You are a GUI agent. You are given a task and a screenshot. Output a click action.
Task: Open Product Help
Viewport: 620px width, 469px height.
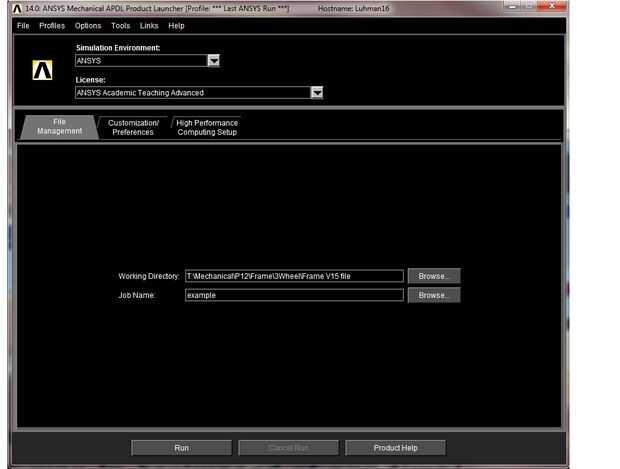point(395,448)
